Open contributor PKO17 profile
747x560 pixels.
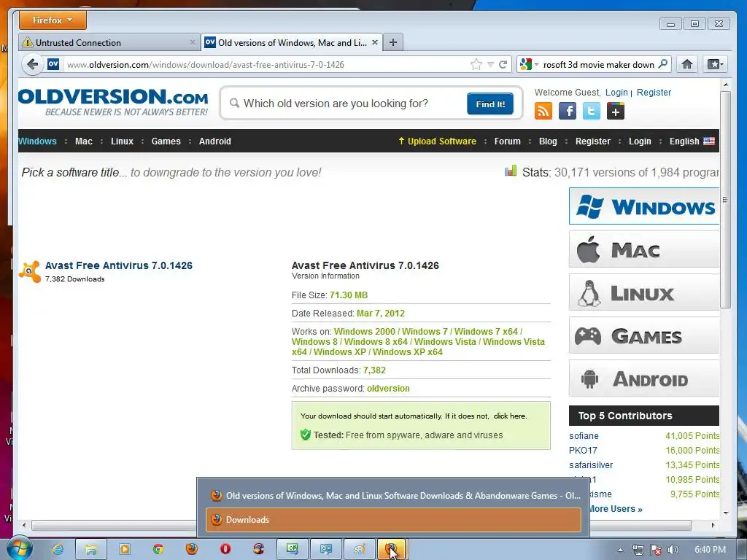583,451
